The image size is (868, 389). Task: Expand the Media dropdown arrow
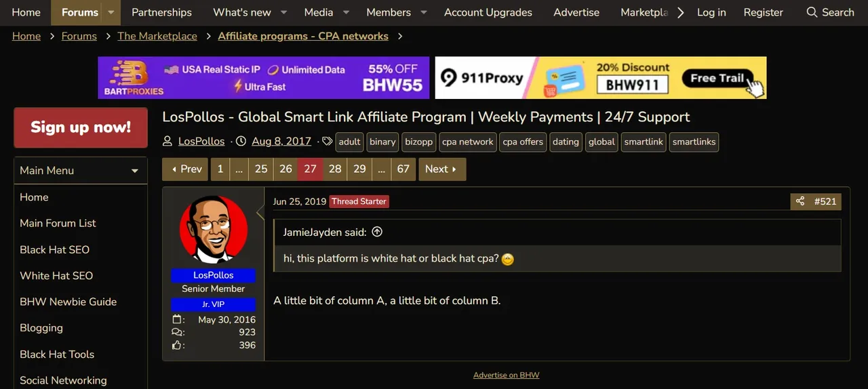[346, 12]
